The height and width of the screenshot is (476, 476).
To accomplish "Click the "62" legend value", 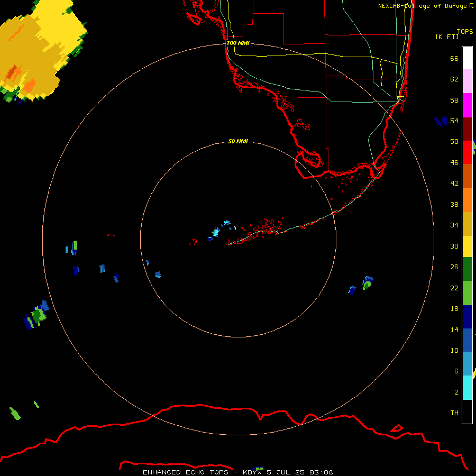I will (454, 79).
